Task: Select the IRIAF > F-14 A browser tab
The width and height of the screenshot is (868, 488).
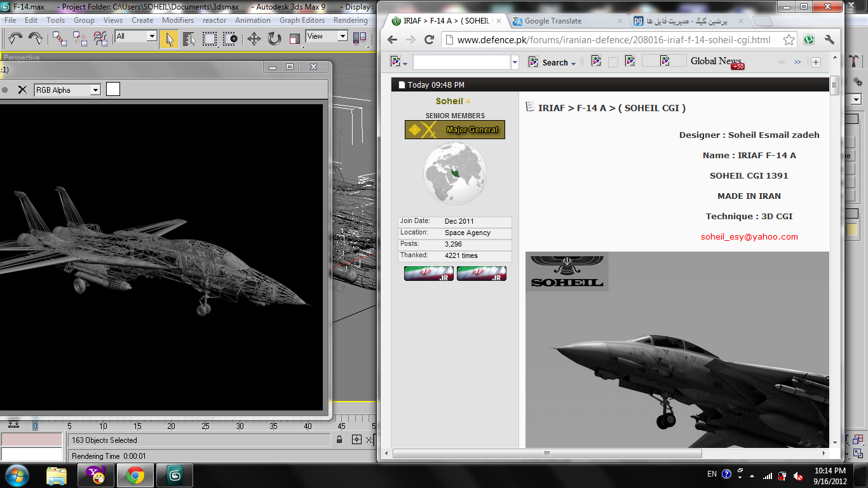Action: point(446,21)
